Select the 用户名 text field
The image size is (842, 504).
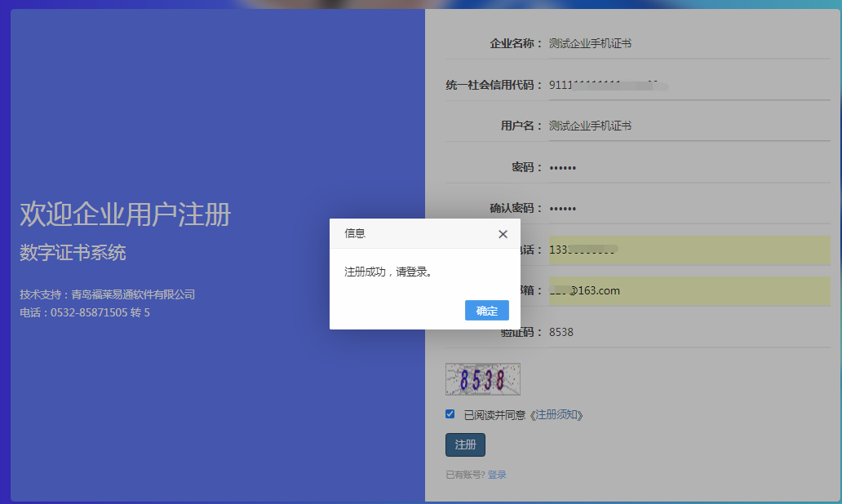coord(689,126)
